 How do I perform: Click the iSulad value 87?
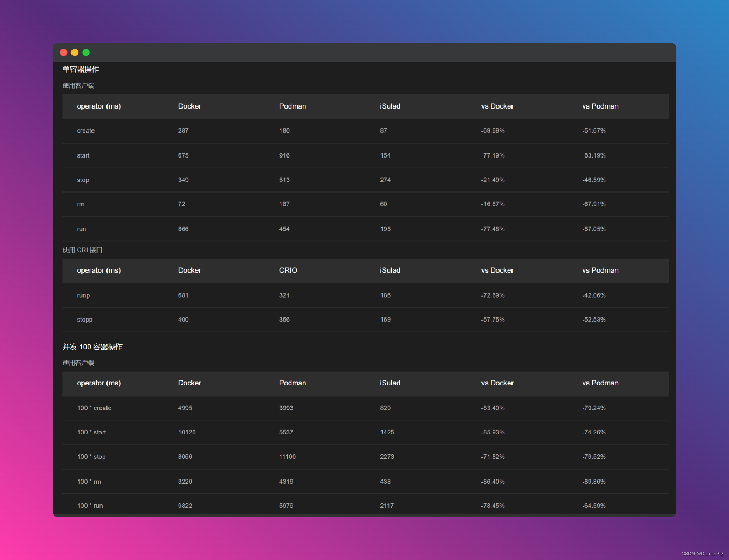(x=384, y=131)
